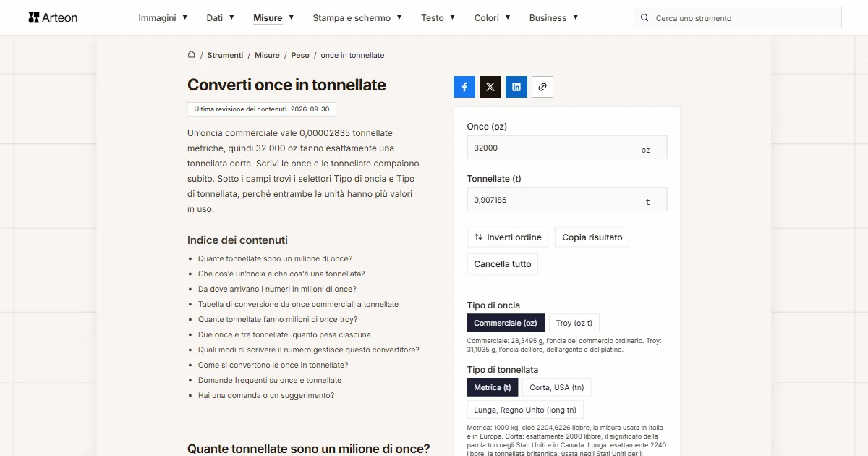
Task: Expand the Misure menu arrow
Action: [x=292, y=17]
